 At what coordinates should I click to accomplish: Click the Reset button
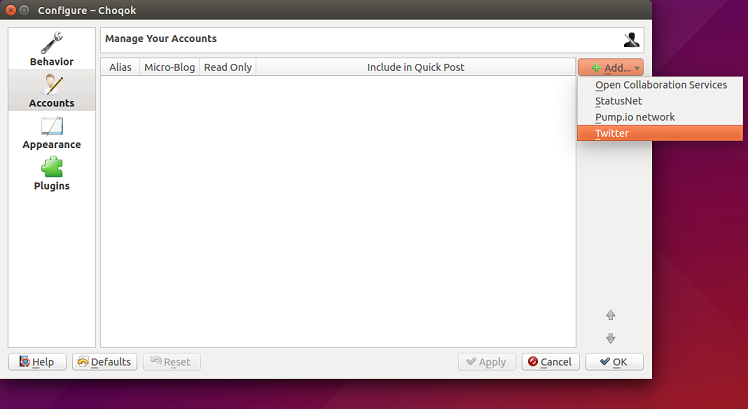[x=172, y=362]
